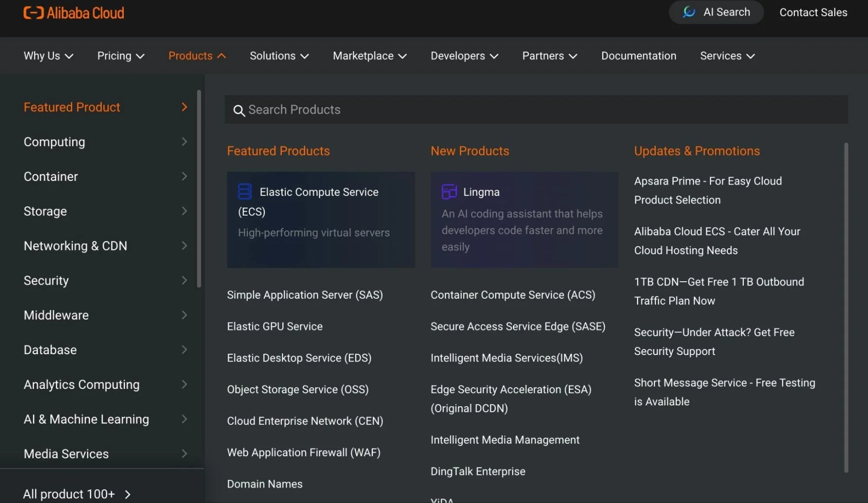Screen dimensions: 868x503
Task: Select Analytics Computing in the sidebar
Action: coord(82,385)
